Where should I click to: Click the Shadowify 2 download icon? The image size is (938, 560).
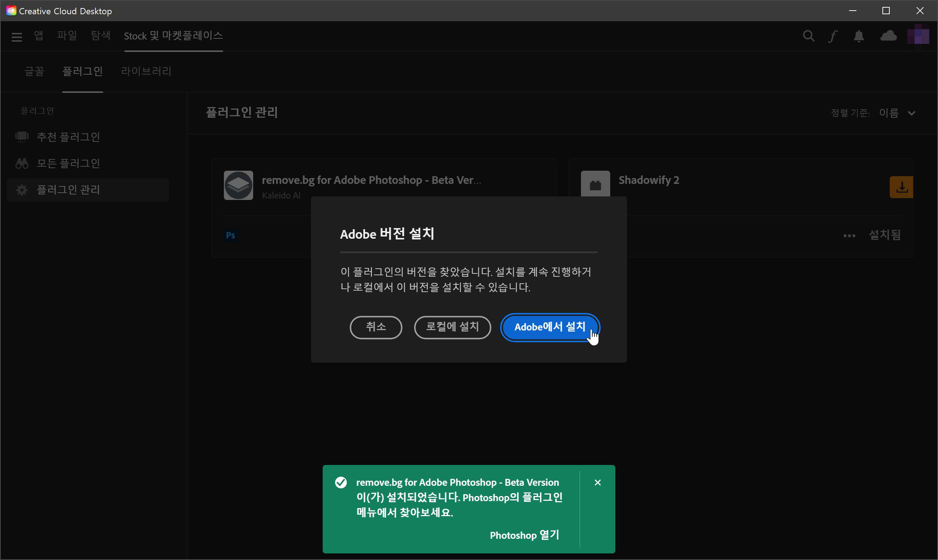[901, 187]
